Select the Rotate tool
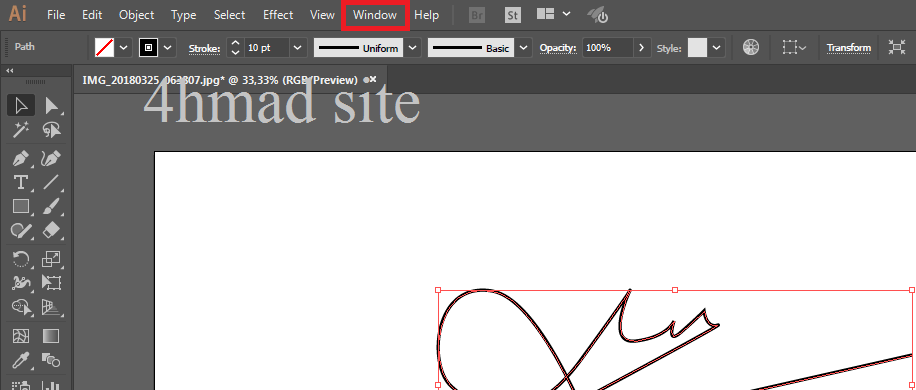This screenshot has width=916, height=390. tap(21, 259)
